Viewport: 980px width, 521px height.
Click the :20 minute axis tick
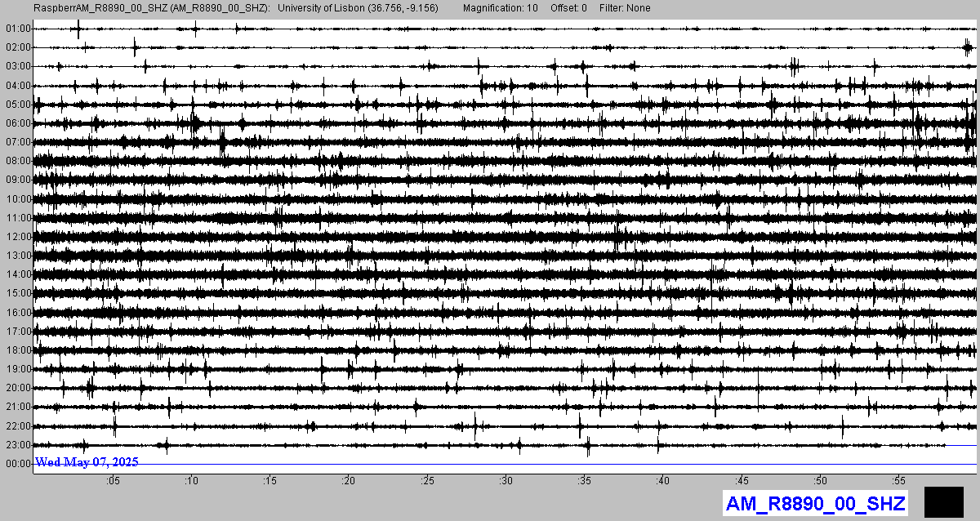click(x=349, y=481)
